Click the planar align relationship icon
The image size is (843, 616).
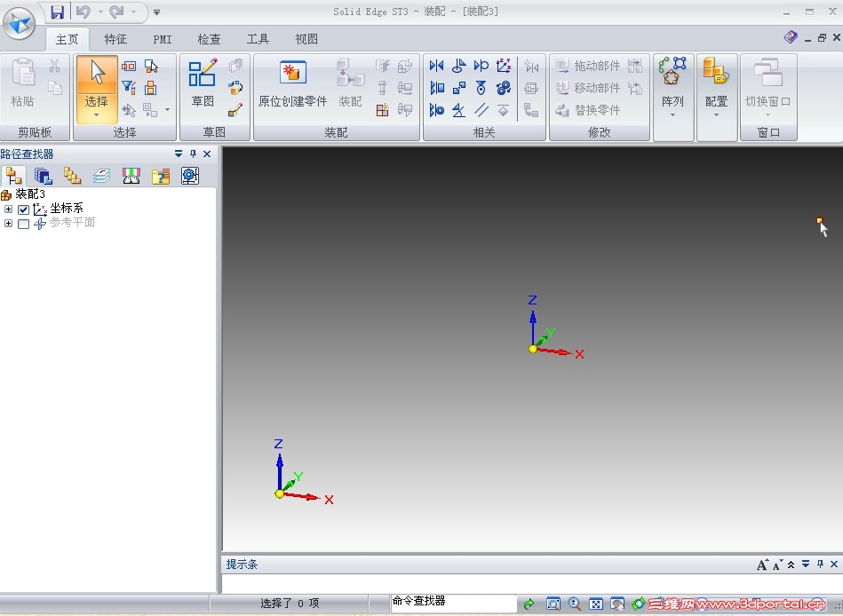pyautogui.click(x=436, y=88)
